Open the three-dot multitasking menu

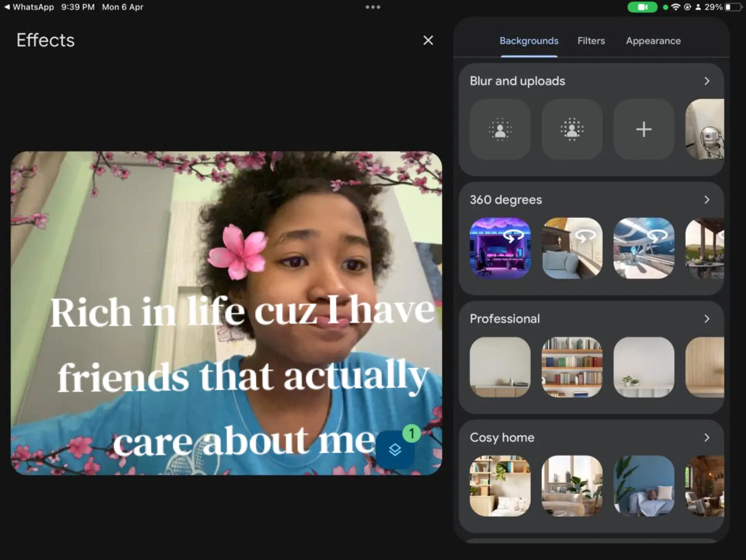click(373, 7)
